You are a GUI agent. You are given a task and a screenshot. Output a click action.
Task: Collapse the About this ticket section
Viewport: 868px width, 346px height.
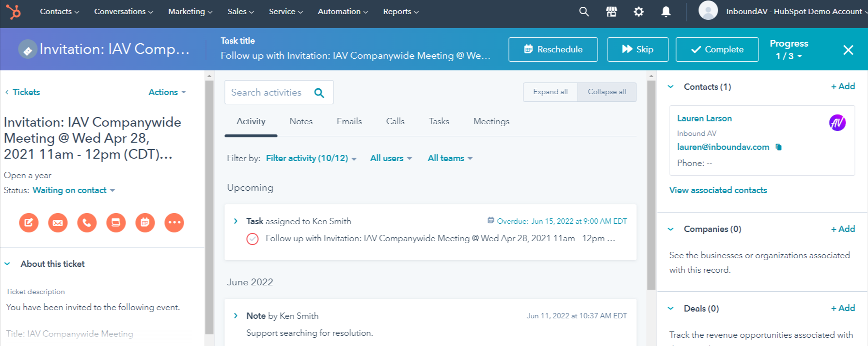click(x=7, y=264)
